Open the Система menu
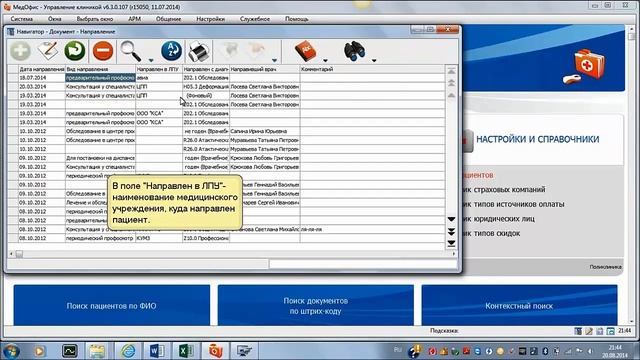Screen dimensions: 640x360 coord(22,19)
